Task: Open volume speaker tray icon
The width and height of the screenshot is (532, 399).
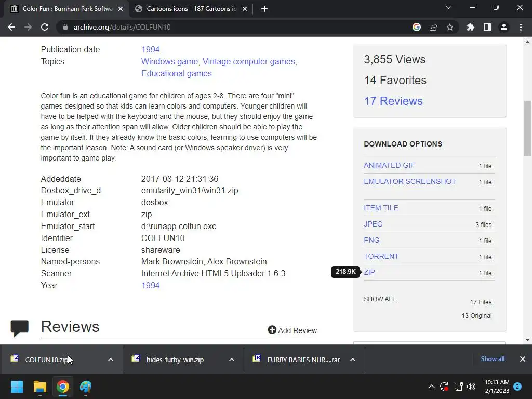Action: [471, 387]
